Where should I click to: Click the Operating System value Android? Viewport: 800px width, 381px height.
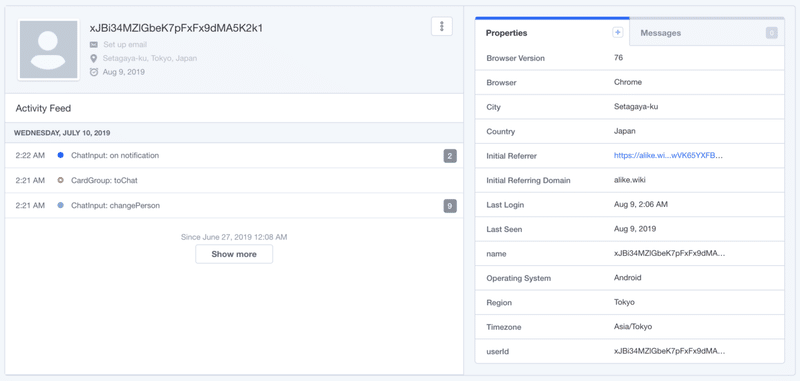628,278
